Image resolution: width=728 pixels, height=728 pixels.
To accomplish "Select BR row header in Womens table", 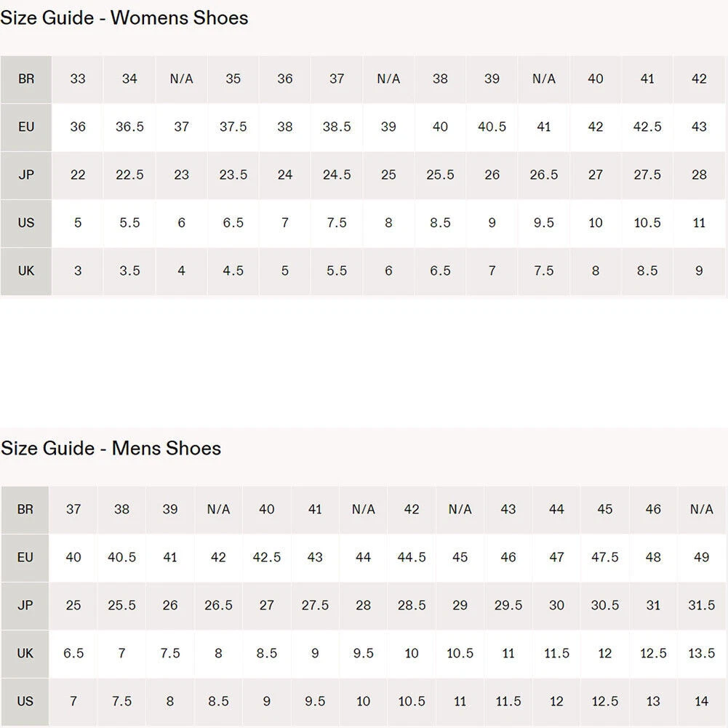I will [26, 79].
